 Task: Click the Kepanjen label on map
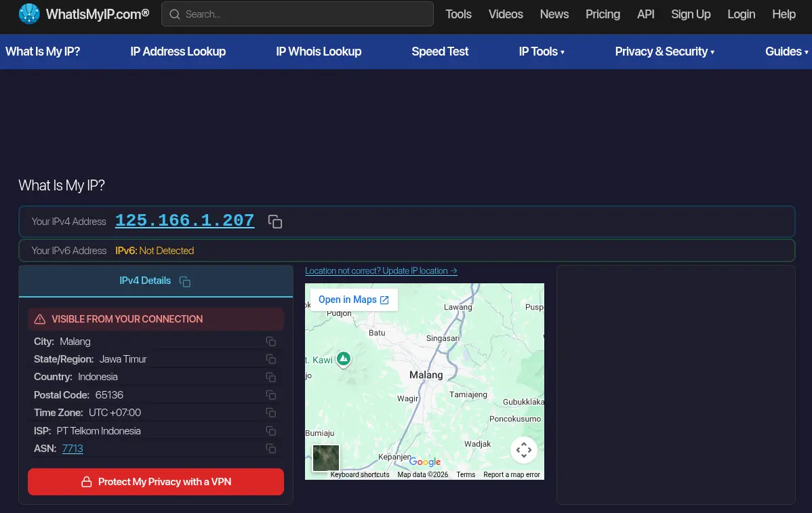tap(394, 457)
